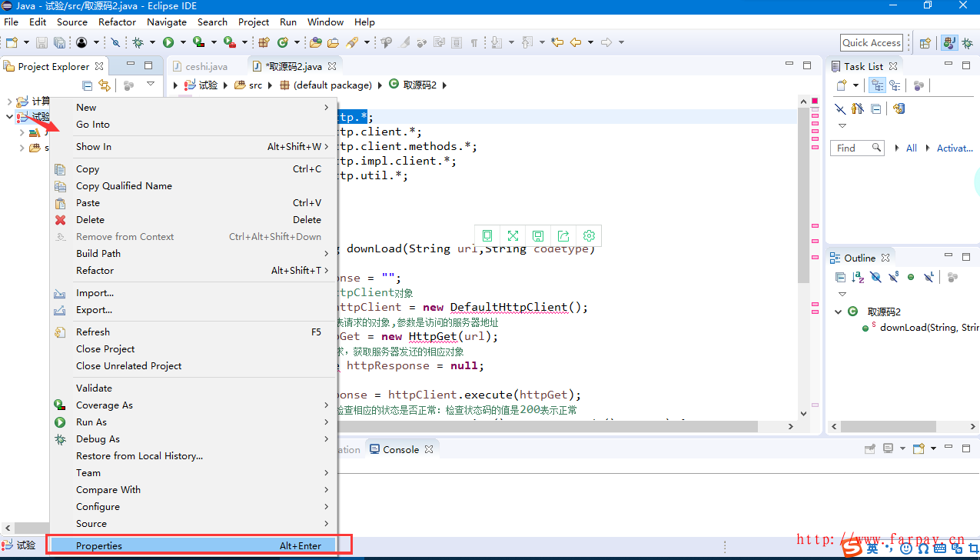Click Collapse All in Project Explorer
The height and width of the screenshot is (560, 980).
click(87, 85)
